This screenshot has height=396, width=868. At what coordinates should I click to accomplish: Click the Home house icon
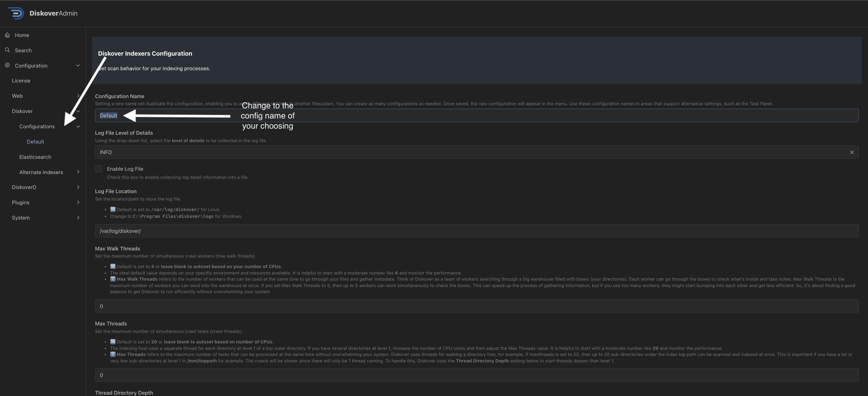click(7, 35)
